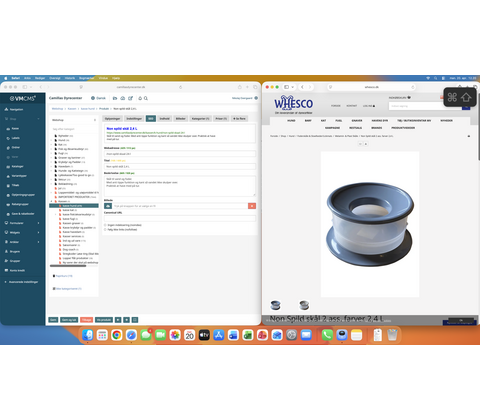The height and width of the screenshot is (420, 480).
Task: Open the HUND menu on Whesco
Action: (291, 120)
